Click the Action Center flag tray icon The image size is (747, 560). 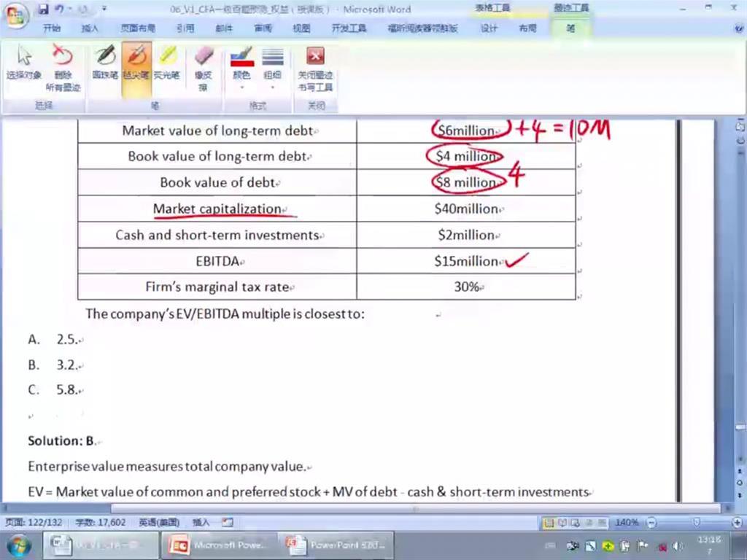[642, 545]
